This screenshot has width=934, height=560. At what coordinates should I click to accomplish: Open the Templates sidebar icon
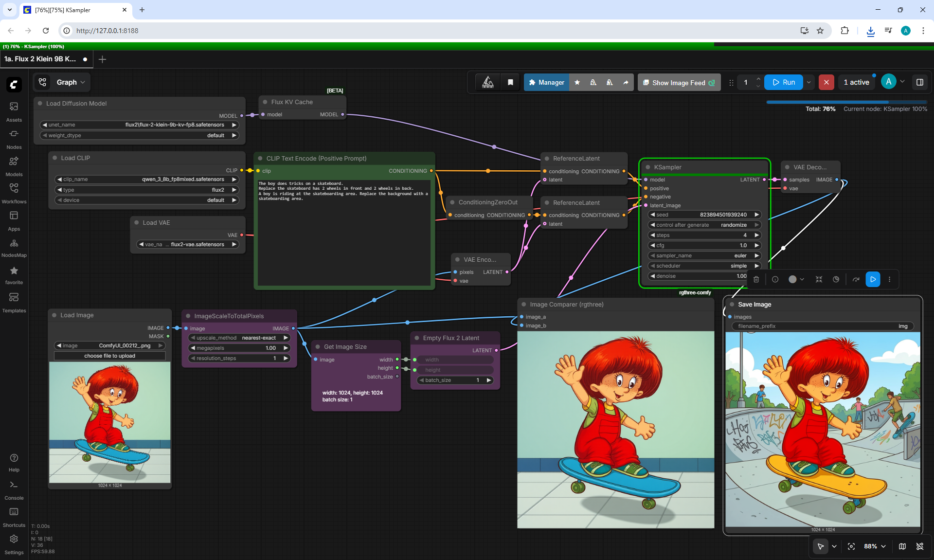pyautogui.click(x=14, y=302)
